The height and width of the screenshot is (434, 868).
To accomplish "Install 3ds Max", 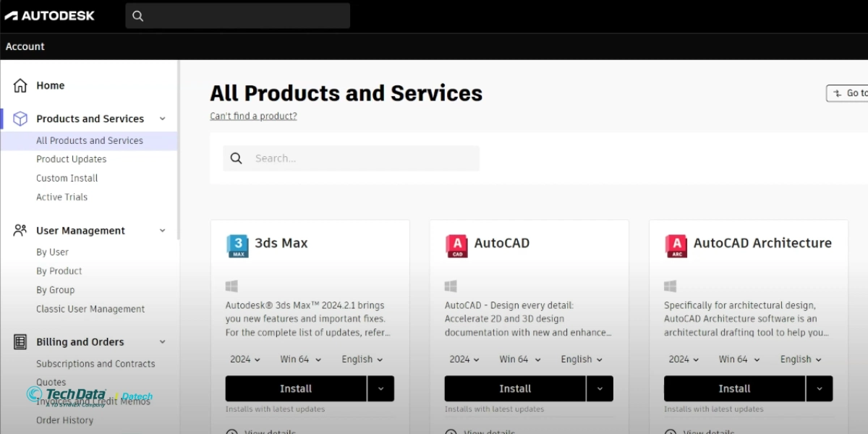I will click(x=296, y=388).
